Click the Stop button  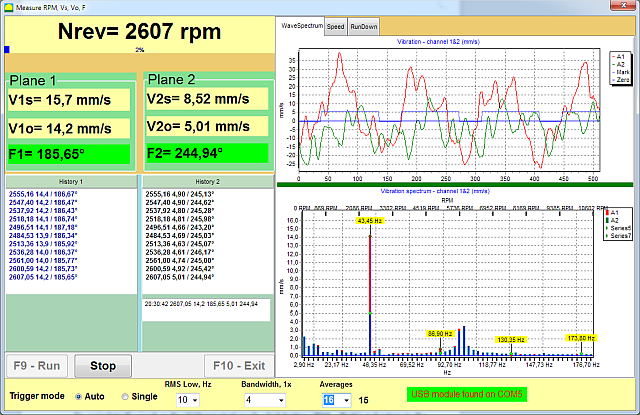103,366
